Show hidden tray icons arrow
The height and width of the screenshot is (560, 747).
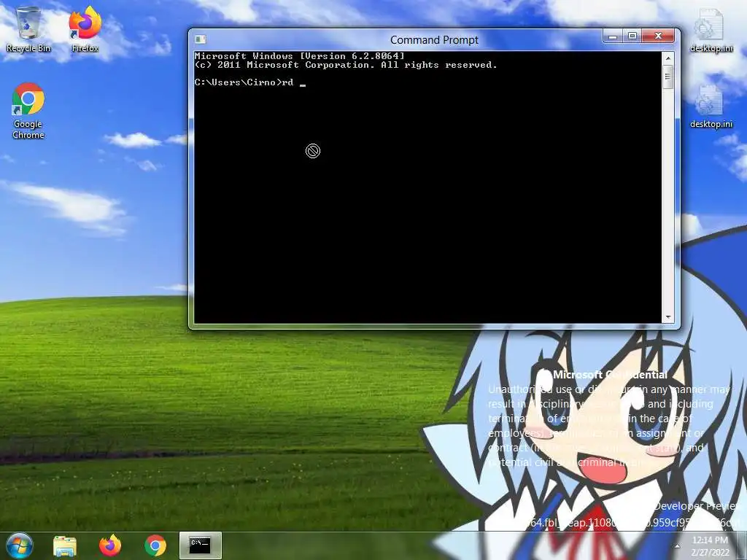tap(677, 546)
